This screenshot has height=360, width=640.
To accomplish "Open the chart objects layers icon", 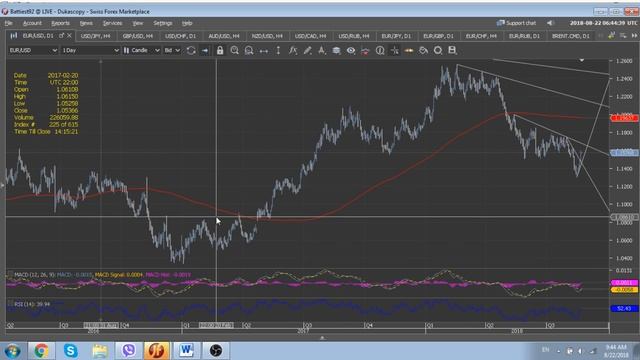I will click(336, 50).
